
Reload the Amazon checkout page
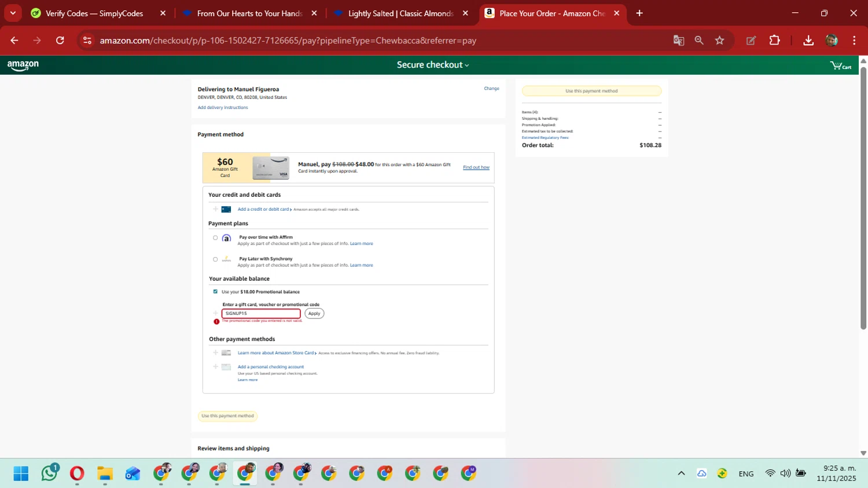pos(60,41)
